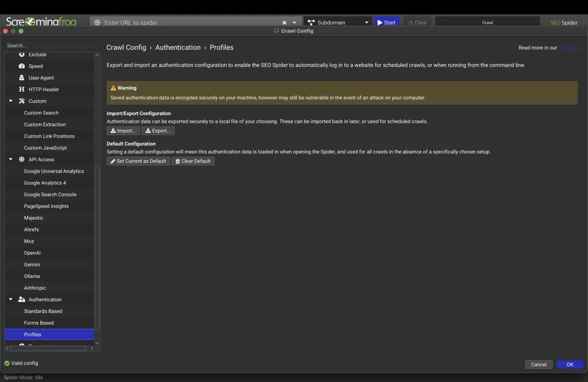588x382 pixels.
Task: Clear the URL field with the X icon
Action: pyautogui.click(x=284, y=22)
